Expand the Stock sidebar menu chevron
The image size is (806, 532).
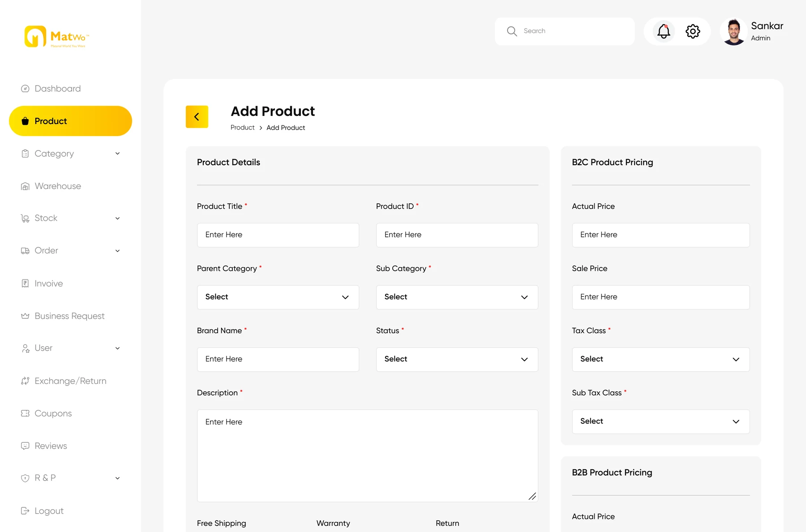tap(117, 219)
